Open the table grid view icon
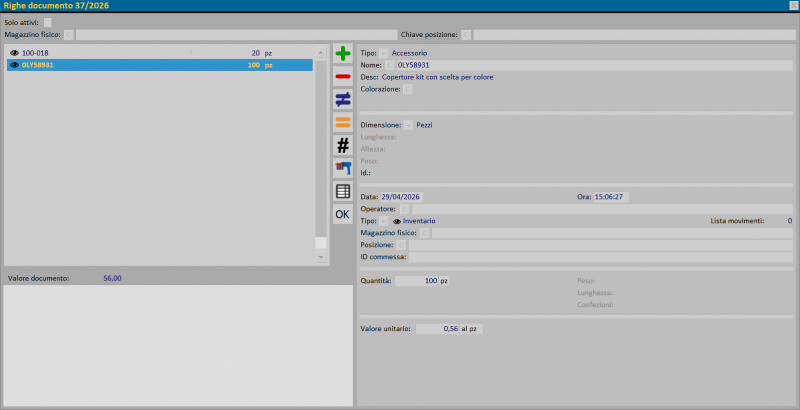The width and height of the screenshot is (800, 410). (343, 191)
